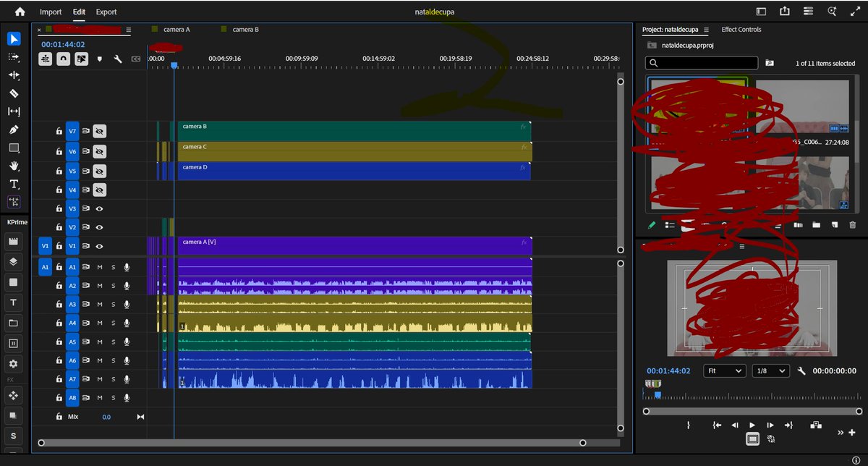Toggle insert sequences as nests button
The width and height of the screenshot is (868, 466).
click(46, 59)
